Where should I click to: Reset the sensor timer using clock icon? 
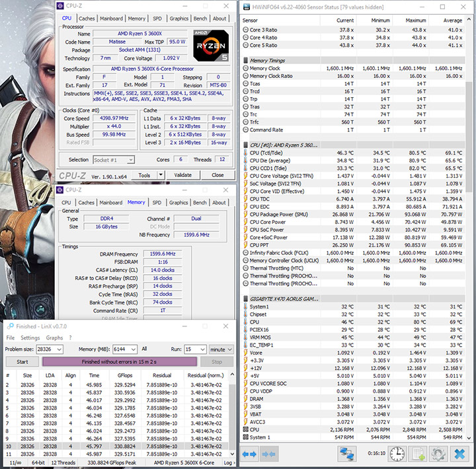397,454
